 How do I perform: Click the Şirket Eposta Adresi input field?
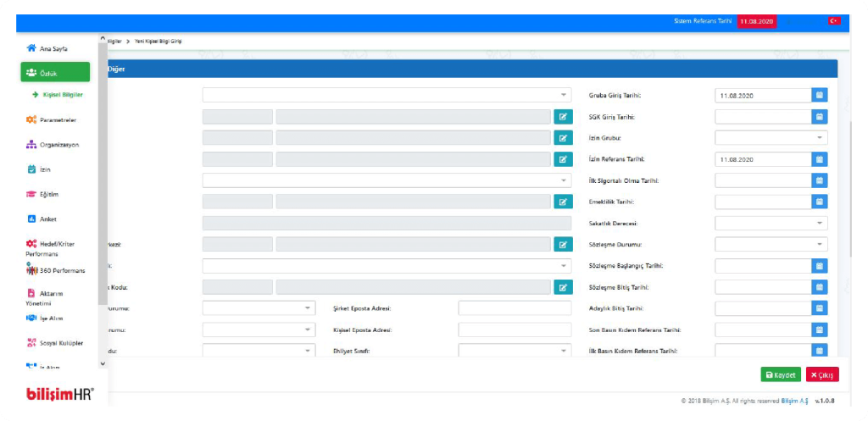(x=515, y=308)
